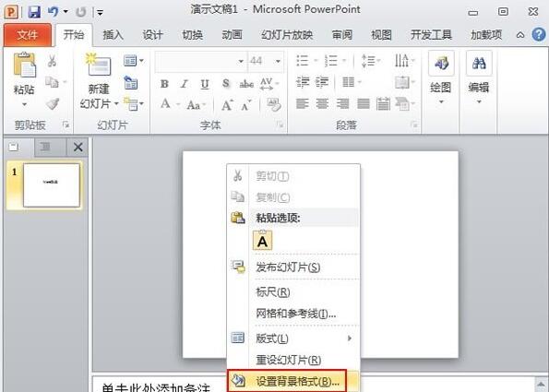Open the Customize Quick Access Toolbar dropdown
The image size is (549, 392).
[100, 13]
